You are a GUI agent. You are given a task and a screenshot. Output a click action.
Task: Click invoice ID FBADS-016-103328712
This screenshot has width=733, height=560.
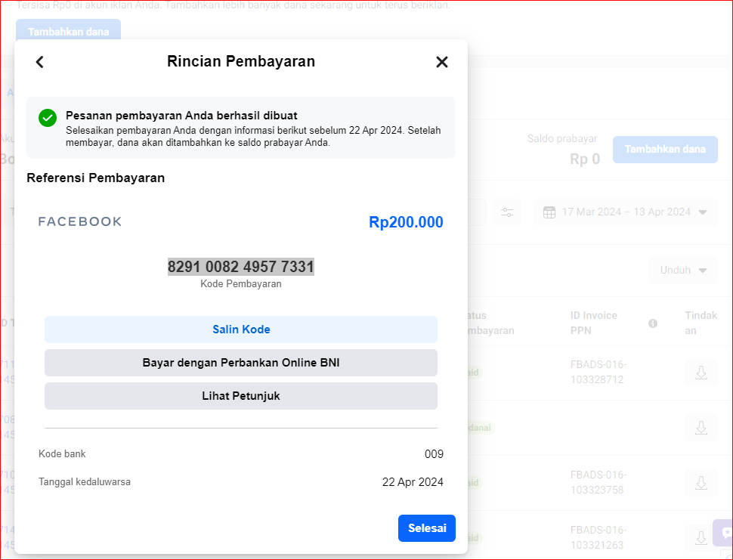coord(598,372)
